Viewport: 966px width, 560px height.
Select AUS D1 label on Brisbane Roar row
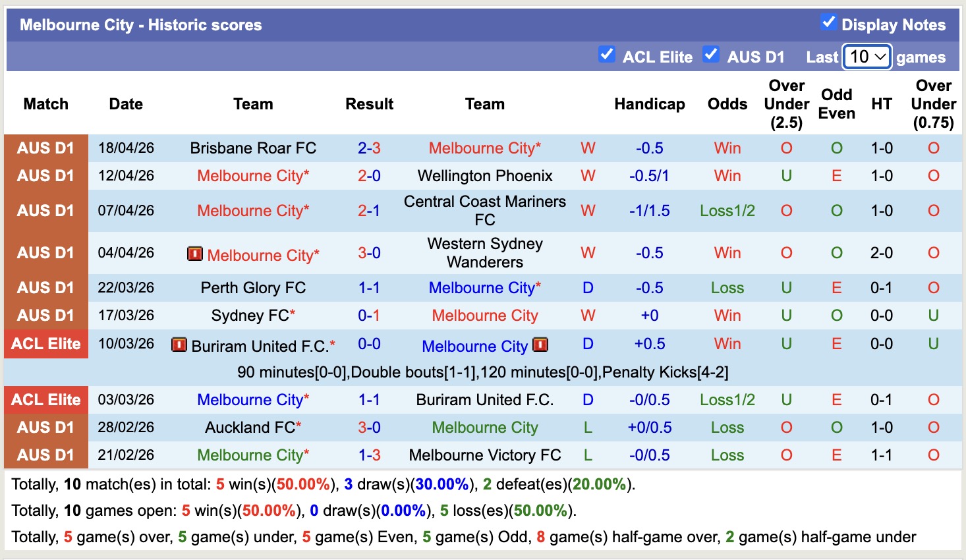pos(46,148)
